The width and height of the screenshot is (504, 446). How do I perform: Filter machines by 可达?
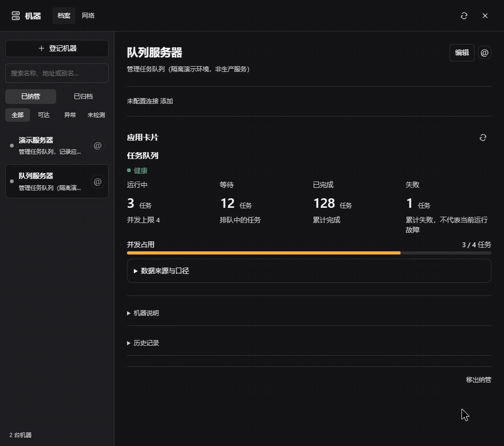[x=44, y=115]
